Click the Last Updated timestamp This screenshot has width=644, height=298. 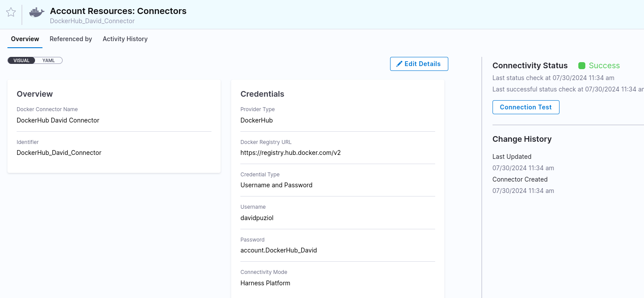pyautogui.click(x=523, y=168)
